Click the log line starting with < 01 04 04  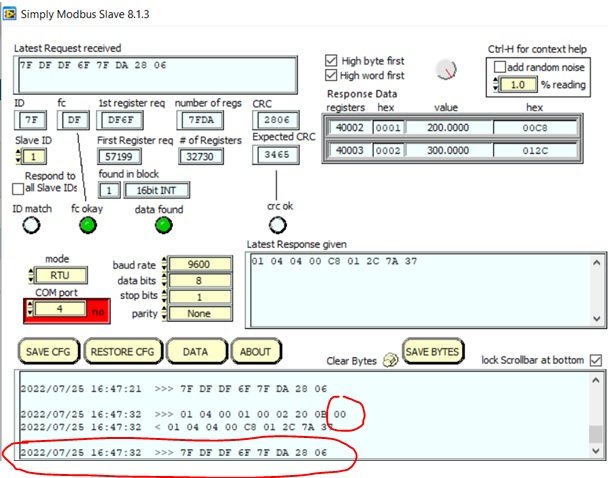176,427
